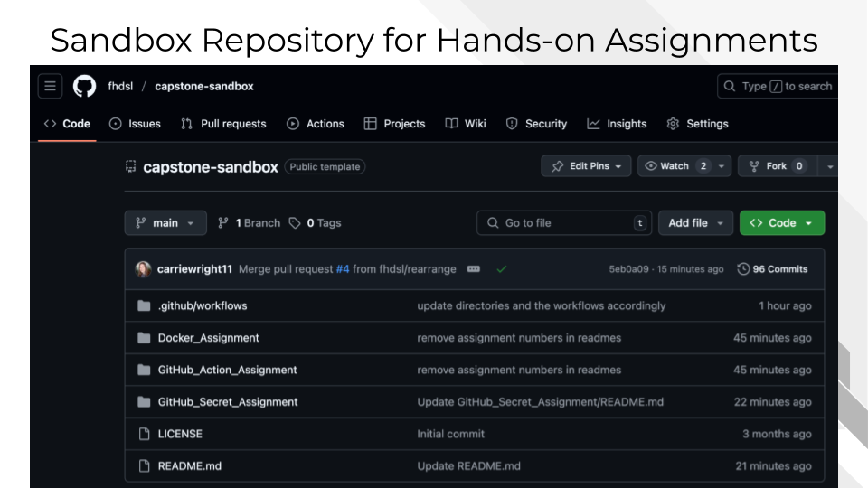Image resolution: width=868 pixels, height=488 pixels.
Task: Open the LICENSE file
Action: (x=180, y=435)
